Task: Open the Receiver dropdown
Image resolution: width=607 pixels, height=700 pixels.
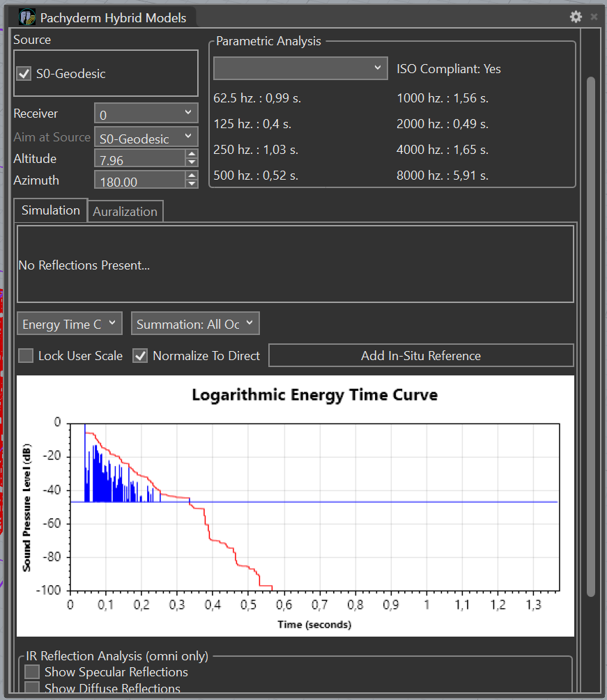Action: tap(146, 114)
